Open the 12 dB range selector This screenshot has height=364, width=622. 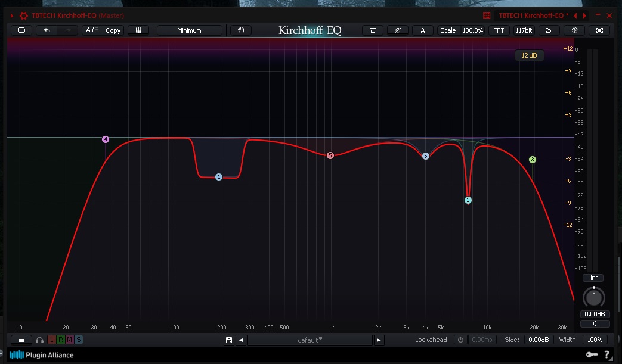click(x=529, y=55)
